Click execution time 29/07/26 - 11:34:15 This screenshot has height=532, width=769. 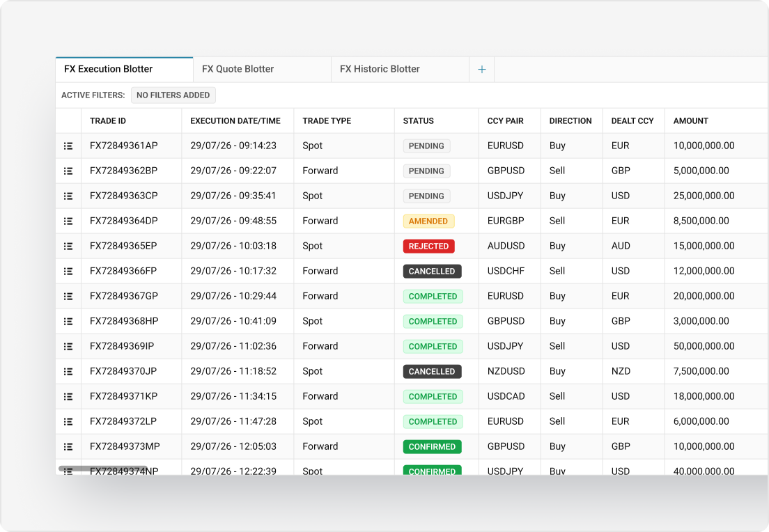pos(233,396)
